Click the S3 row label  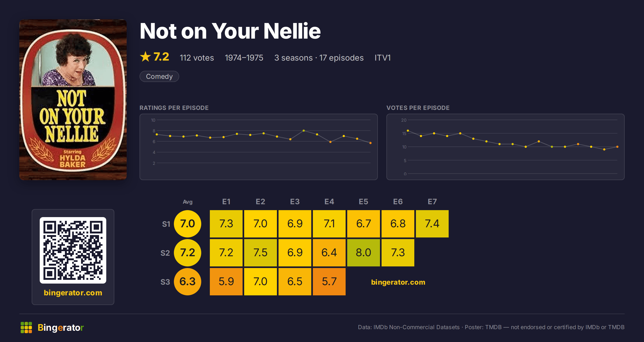(165, 282)
